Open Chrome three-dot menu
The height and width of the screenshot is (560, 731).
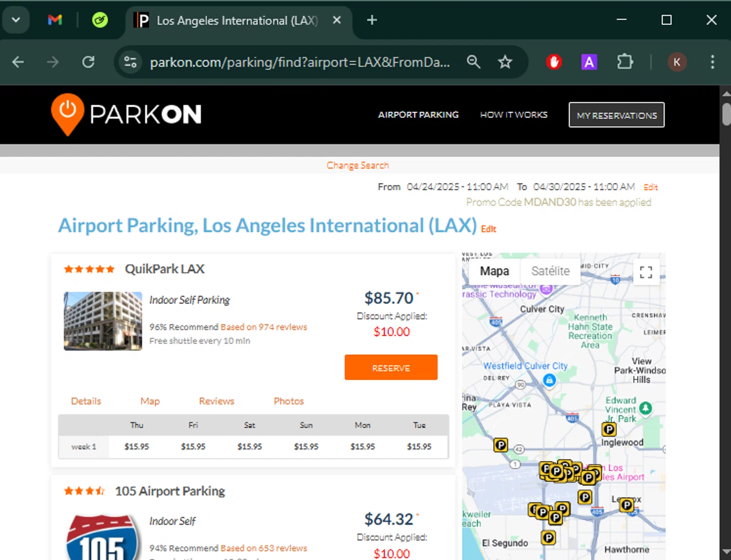(712, 62)
